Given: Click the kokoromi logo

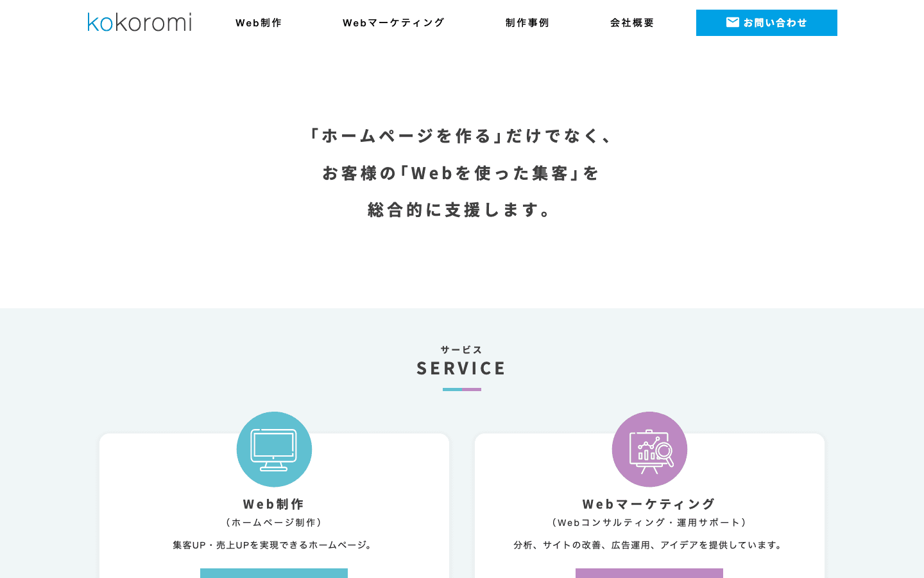Looking at the screenshot, I should (139, 22).
